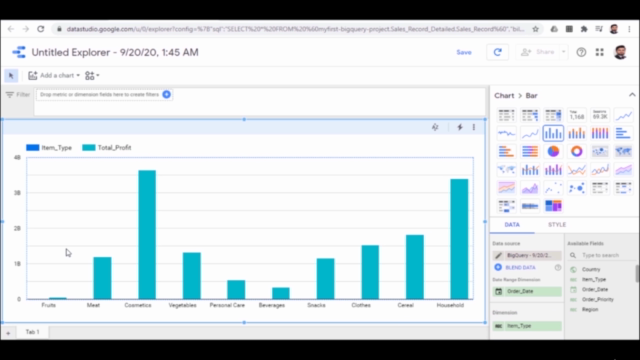Add a filter with the blue plus

pyautogui.click(x=167, y=94)
